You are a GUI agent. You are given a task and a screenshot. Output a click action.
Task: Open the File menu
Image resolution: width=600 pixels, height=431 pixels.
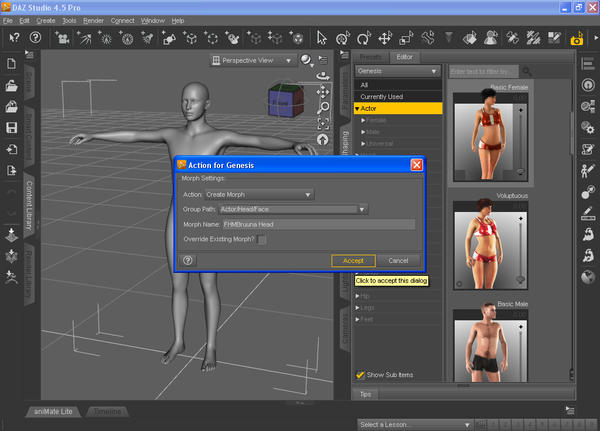[8, 21]
